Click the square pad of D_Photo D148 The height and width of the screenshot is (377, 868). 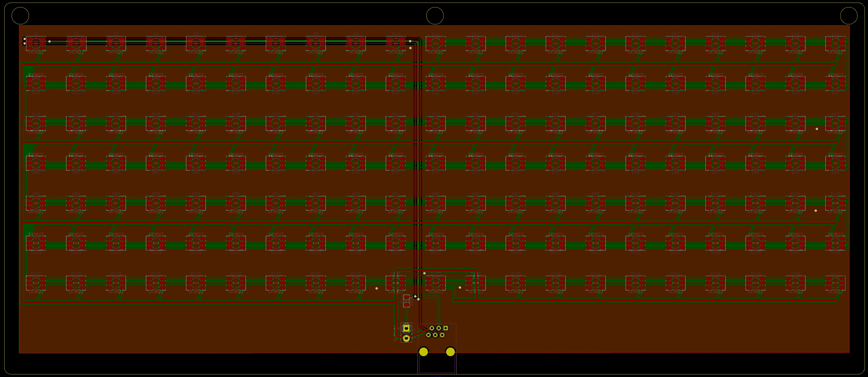click(406, 328)
